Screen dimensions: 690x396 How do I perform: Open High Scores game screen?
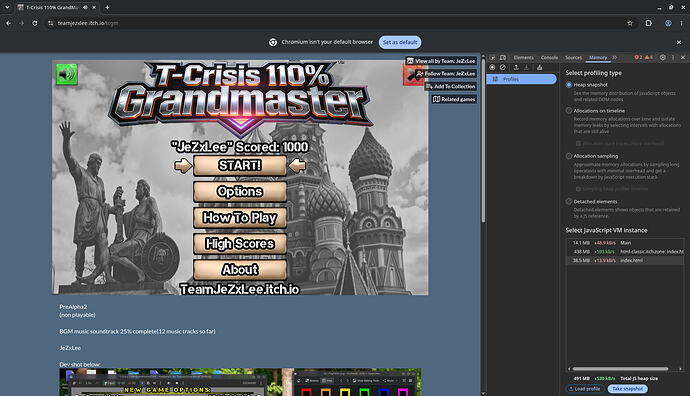click(240, 243)
